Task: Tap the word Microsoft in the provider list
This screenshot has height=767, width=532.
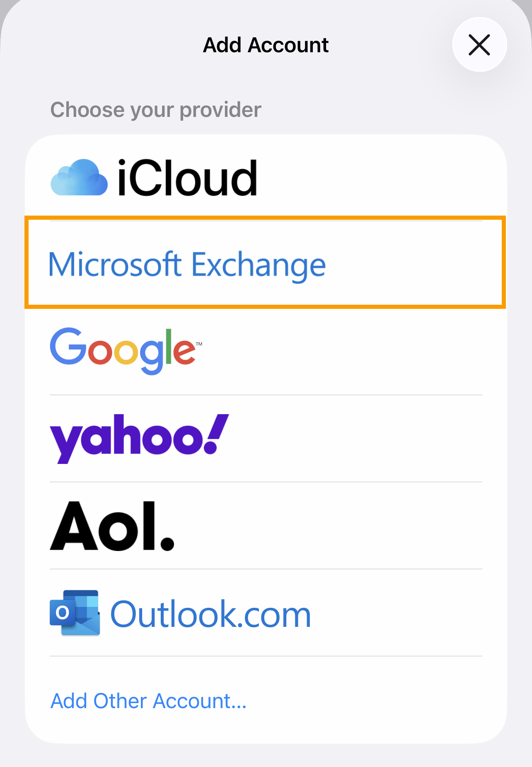Action: pos(115,265)
